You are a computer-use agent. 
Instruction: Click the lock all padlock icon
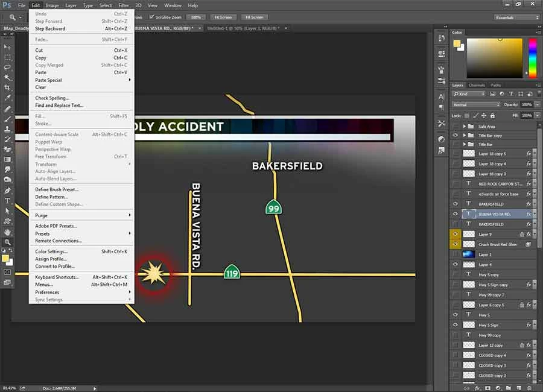[x=492, y=115]
